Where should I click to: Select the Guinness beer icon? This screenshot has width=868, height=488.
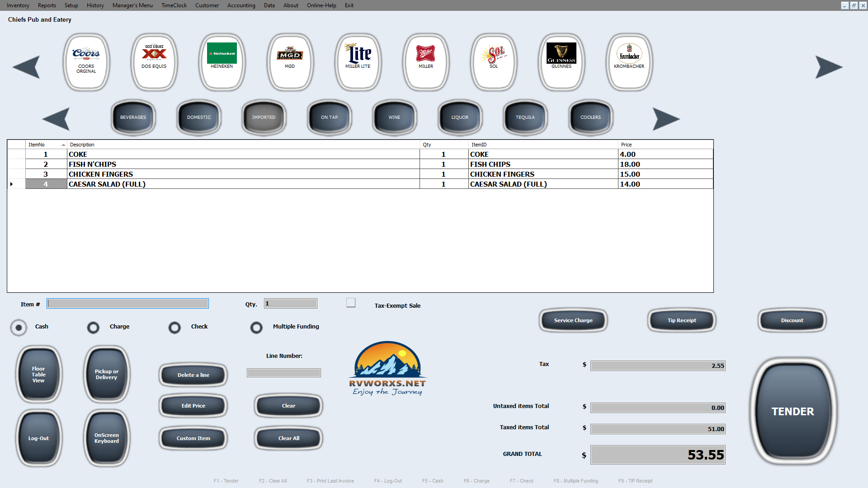(x=561, y=61)
